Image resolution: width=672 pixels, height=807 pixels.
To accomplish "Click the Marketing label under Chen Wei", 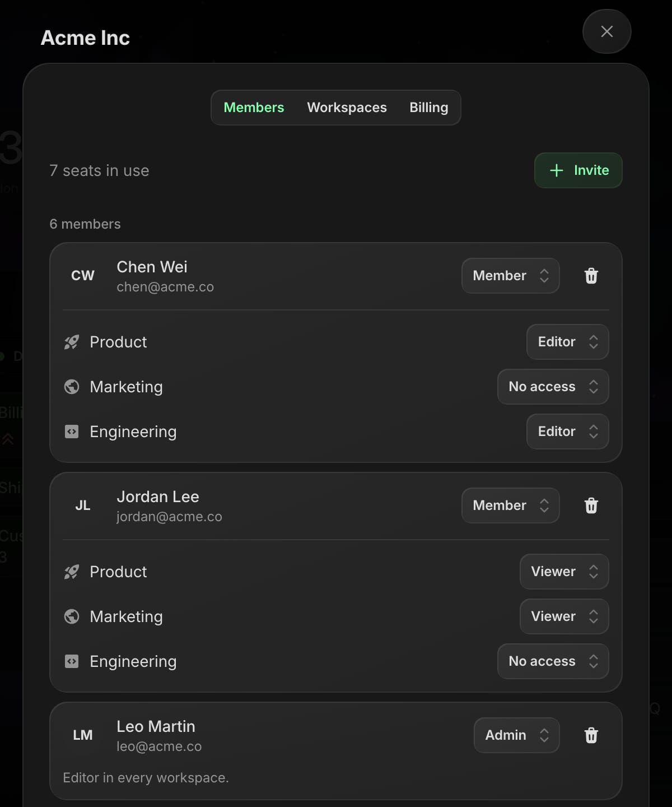I will pos(126,387).
